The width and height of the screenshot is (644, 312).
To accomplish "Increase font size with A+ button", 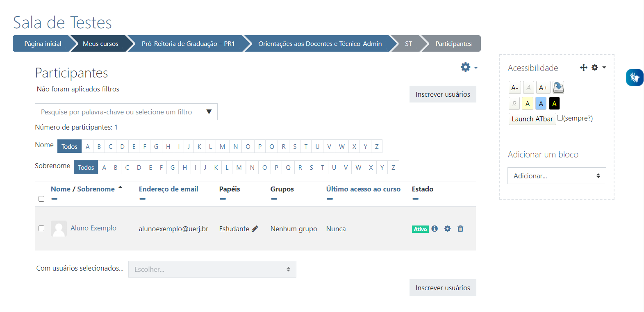I will (x=543, y=88).
